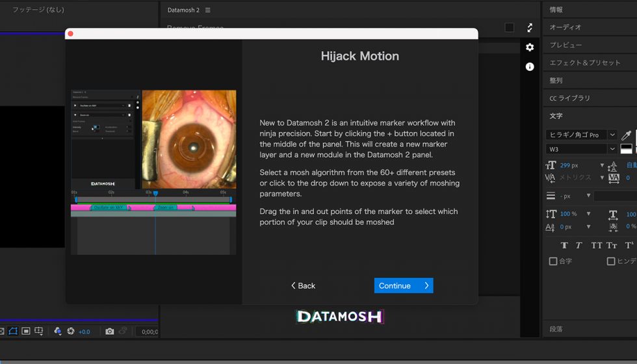Viewport: 637px width, 364px height.
Task: Open the vertical scale dropdown arrow
Action: (588, 214)
